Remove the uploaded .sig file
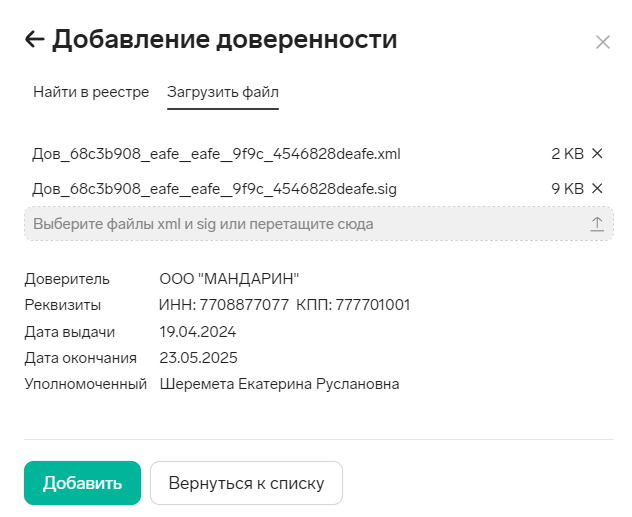The height and width of the screenshot is (517, 632). pos(597,188)
